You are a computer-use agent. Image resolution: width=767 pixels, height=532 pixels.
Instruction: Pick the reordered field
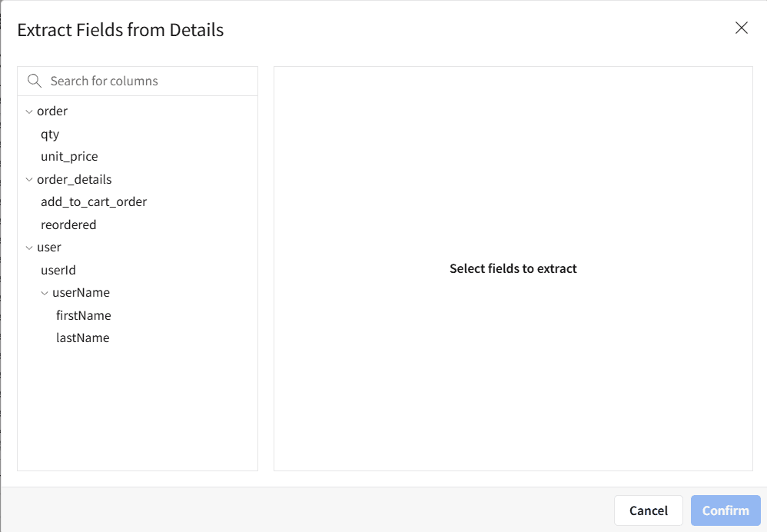[x=68, y=224]
